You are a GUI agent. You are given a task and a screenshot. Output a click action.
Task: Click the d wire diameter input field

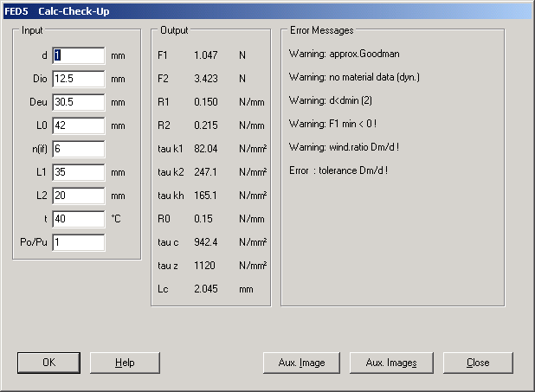(x=78, y=55)
